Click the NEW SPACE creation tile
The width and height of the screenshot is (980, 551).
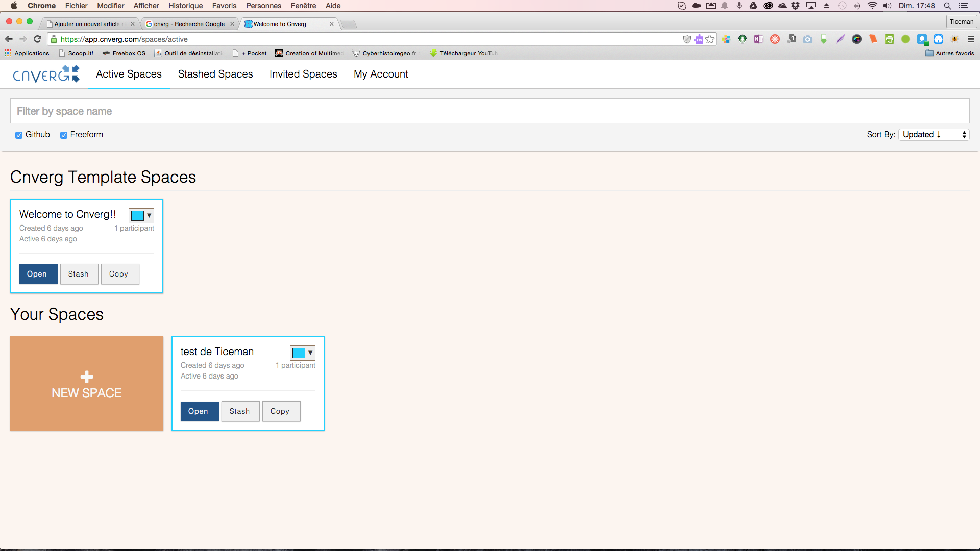pyautogui.click(x=86, y=384)
